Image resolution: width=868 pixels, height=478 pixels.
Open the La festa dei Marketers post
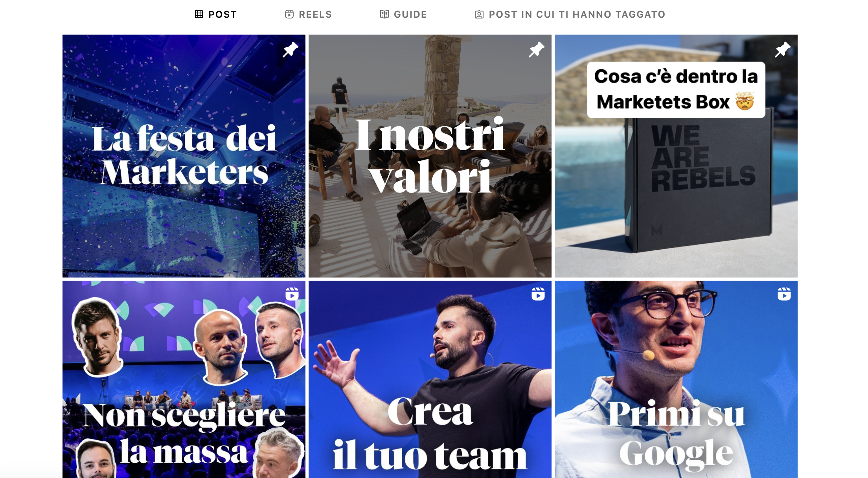184,156
